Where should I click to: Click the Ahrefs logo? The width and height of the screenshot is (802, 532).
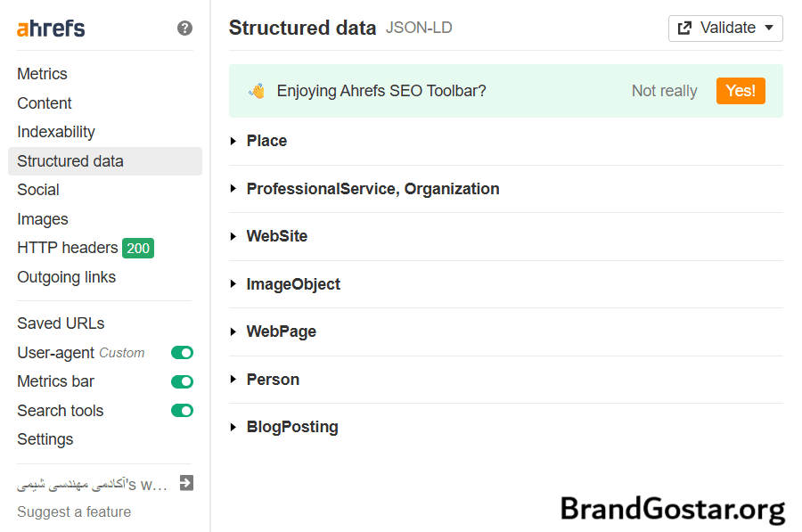[x=51, y=29]
